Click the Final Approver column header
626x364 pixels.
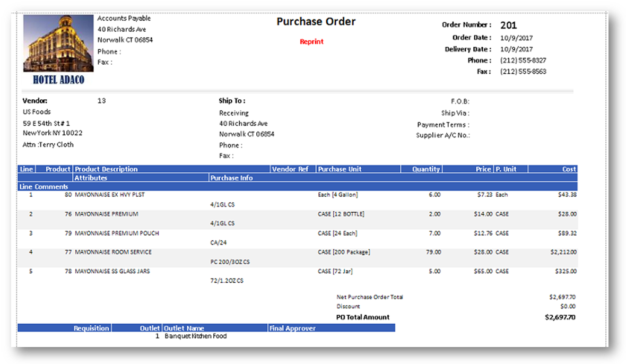(x=292, y=328)
